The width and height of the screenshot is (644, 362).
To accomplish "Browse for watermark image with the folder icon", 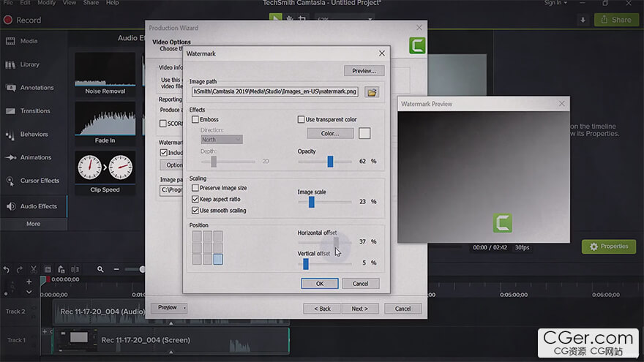I will pos(372,92).
